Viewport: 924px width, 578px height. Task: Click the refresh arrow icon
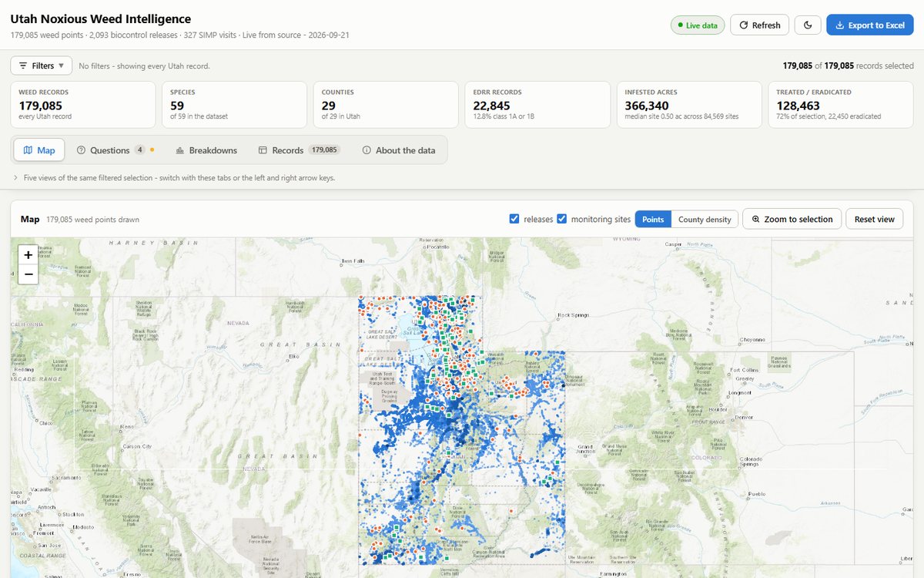tap(744, 25)
